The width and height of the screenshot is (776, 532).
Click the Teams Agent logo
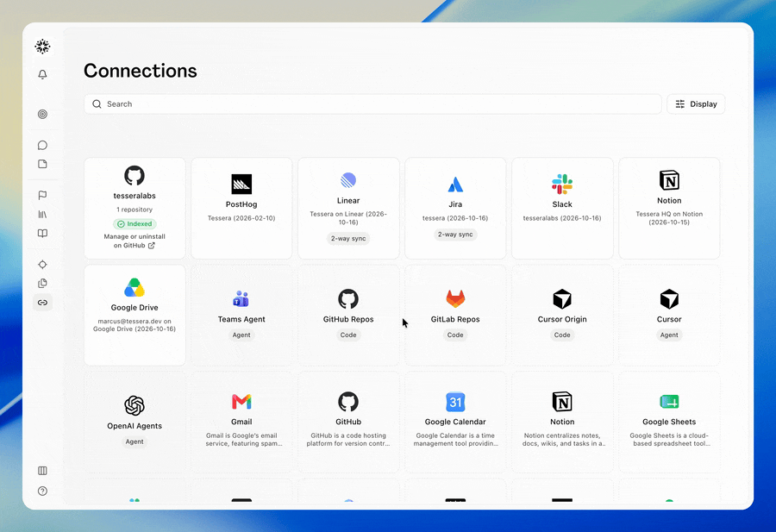[x=241, y=299]
